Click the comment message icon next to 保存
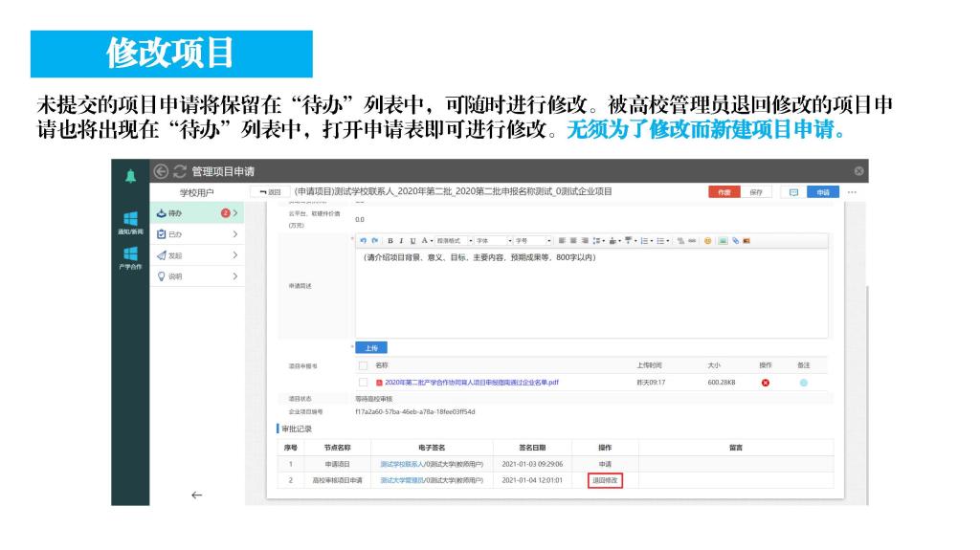 click(x=793, y=192)
